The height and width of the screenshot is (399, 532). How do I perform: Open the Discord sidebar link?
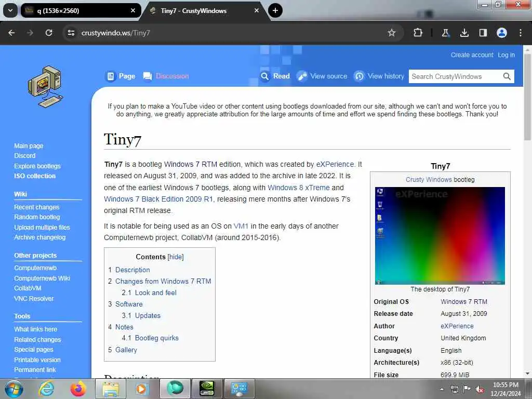pos(25,156)
